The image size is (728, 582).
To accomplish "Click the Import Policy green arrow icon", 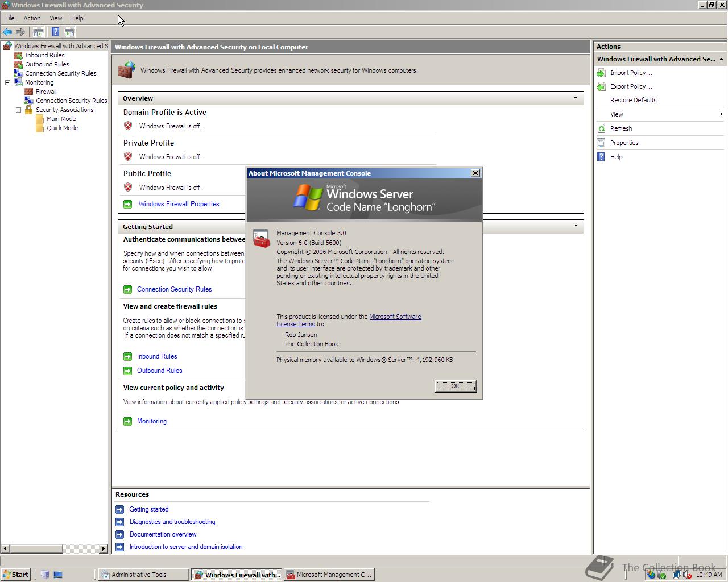I will pyautogui.click(x=601, y=73).
